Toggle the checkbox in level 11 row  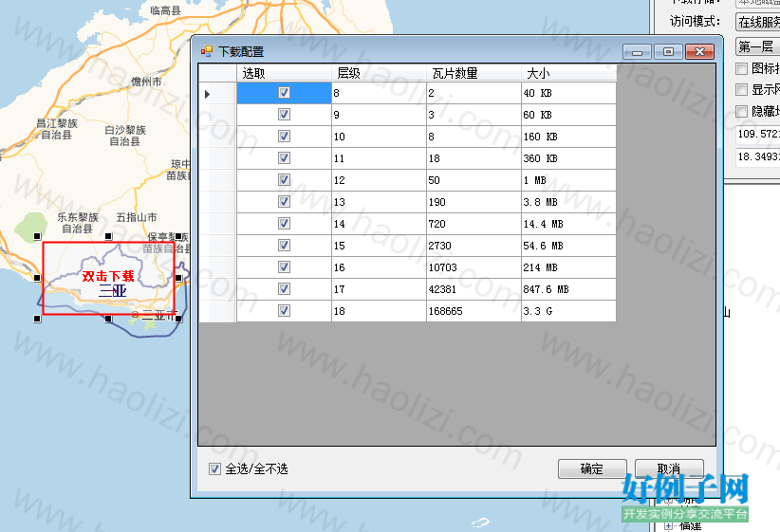click(284, 158)
